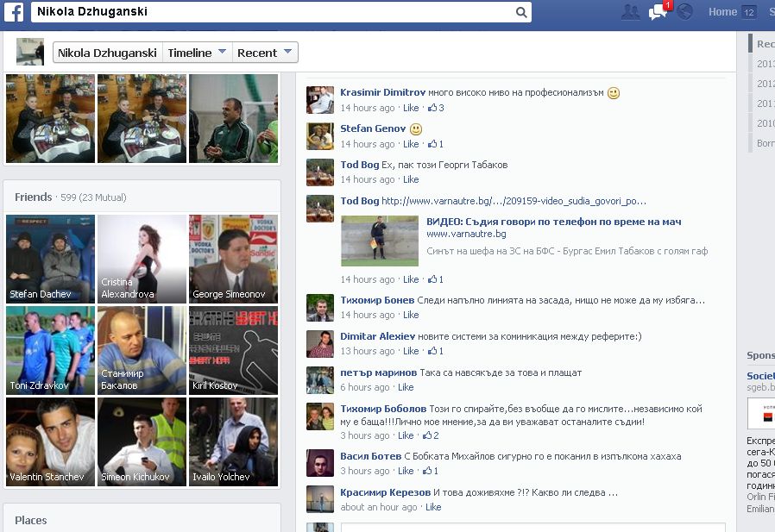The image size is (775, 532).
Task: Open like count under varnautre.bg link comment
Action: 436,279
